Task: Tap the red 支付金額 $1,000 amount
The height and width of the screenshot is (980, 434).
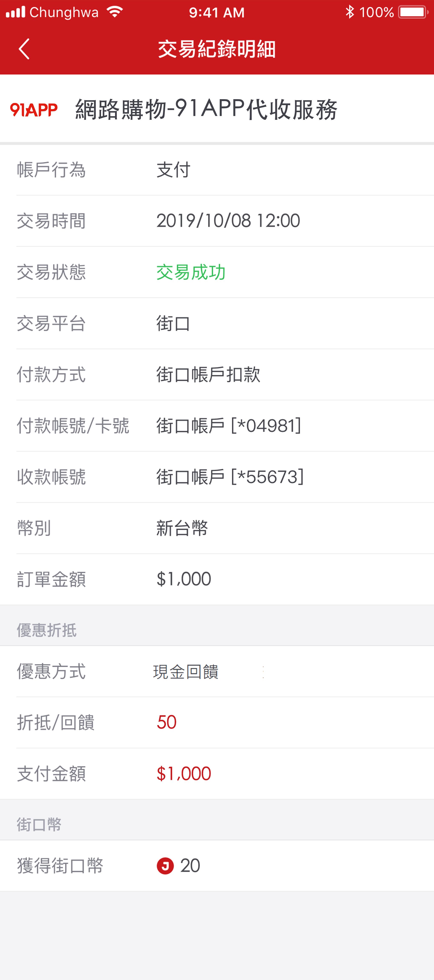Action: click(184, 774)
